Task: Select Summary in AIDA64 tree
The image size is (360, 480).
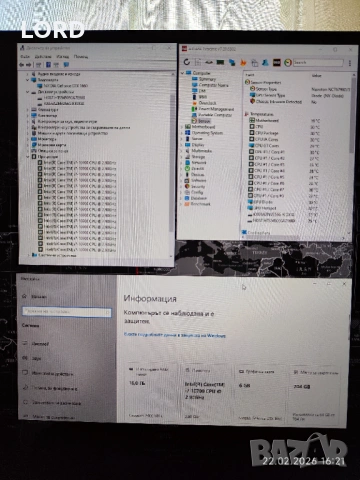Action: pos(207,79)
